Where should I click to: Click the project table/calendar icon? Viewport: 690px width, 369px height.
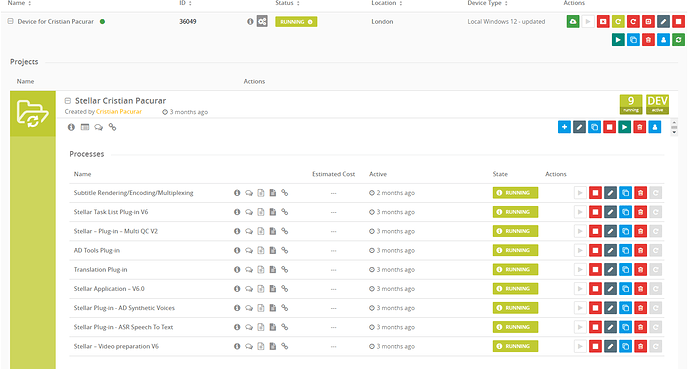tap(85, 127)
